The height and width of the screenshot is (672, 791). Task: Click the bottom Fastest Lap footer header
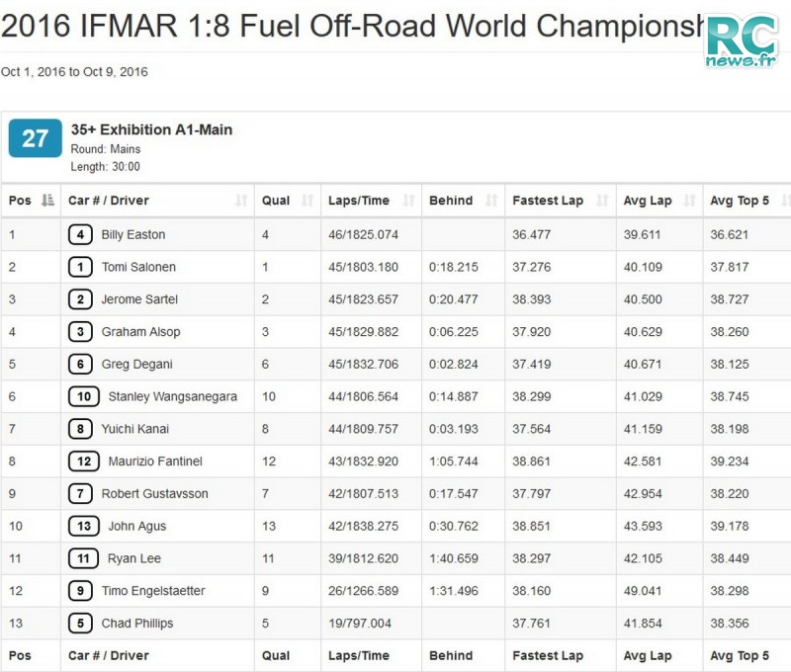(x=547, y=655)
